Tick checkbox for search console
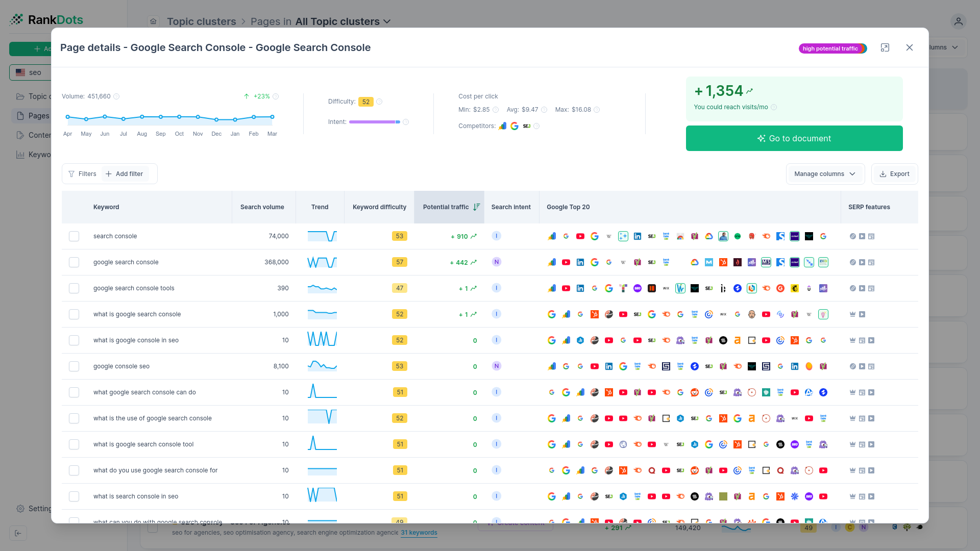The height and width of the screenshot is (551, 980). coord(74,236)
